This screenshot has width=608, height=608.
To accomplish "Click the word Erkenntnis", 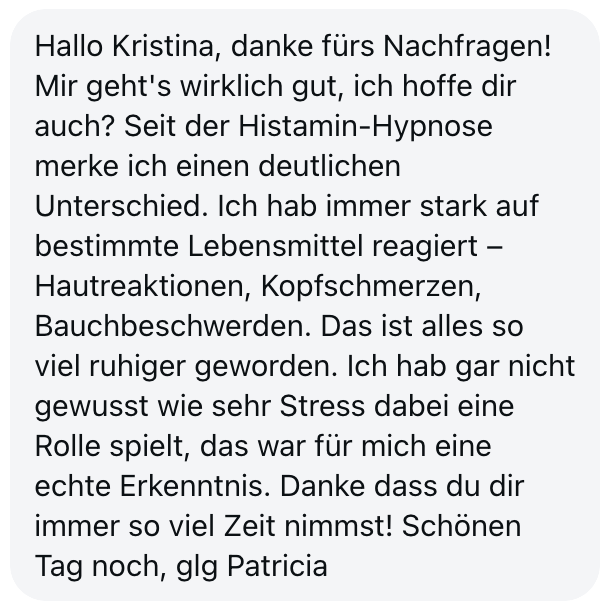I will (195, 486).
